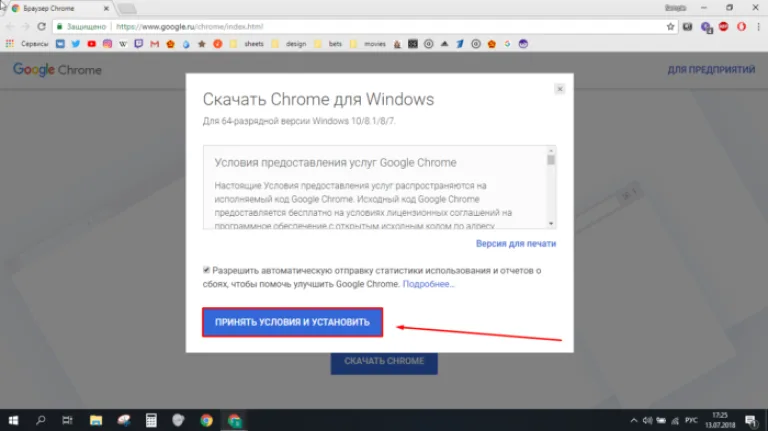Open the Версия для печати link
This screenshot has height=431, width=768.
[x=516, y=243]
